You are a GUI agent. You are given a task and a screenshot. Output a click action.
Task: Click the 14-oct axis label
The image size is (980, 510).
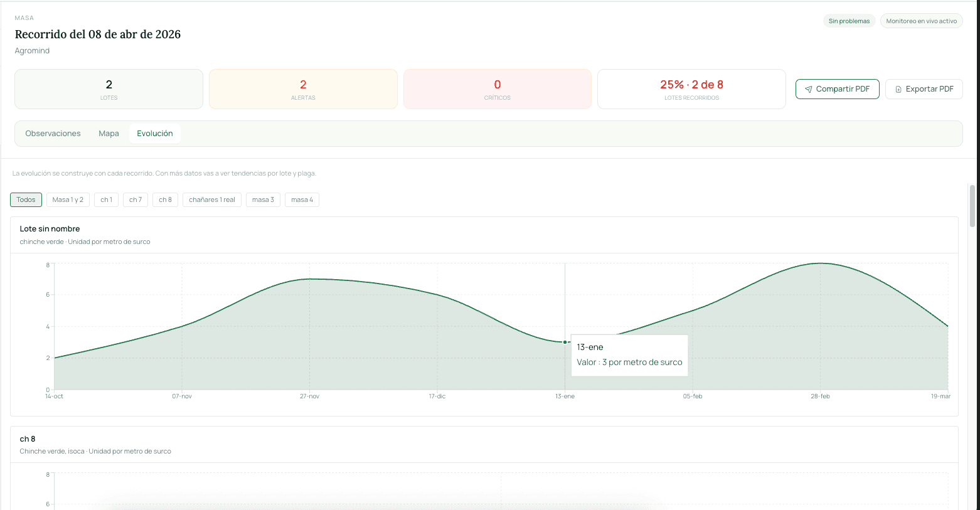coord(54,396)
